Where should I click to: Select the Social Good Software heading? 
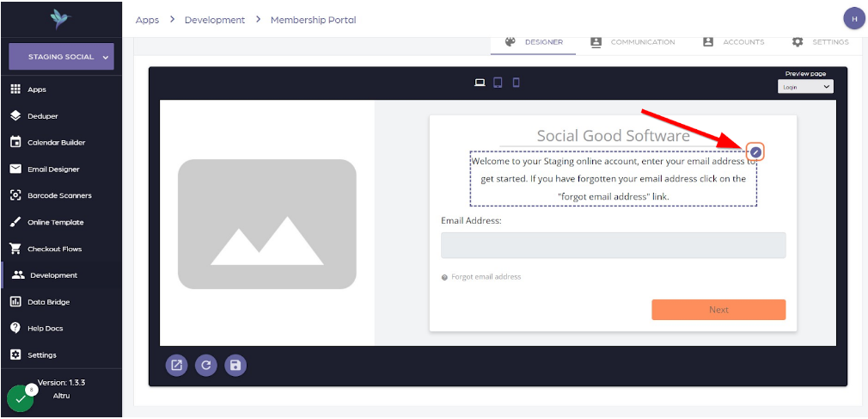[x=614, y=135]
